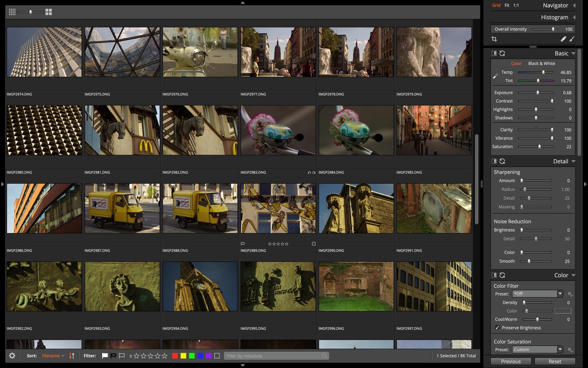588x368 pixels.
Task: Expand the left side panel arrow
Action: [x=2, y=184]
